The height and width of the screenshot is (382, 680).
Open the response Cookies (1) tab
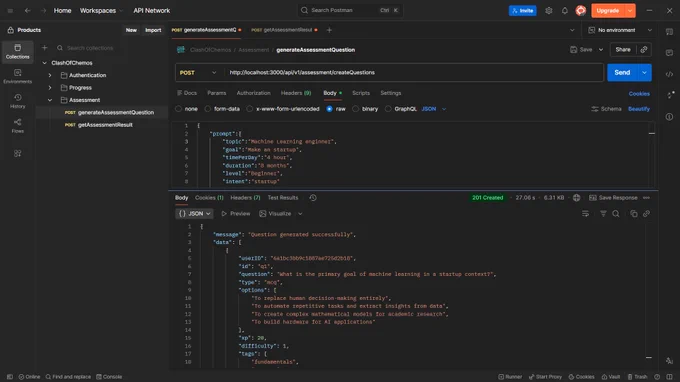(209, 198)
